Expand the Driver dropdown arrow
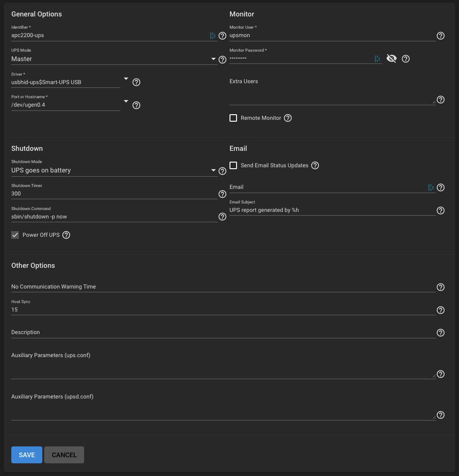 tap(126, 78)
